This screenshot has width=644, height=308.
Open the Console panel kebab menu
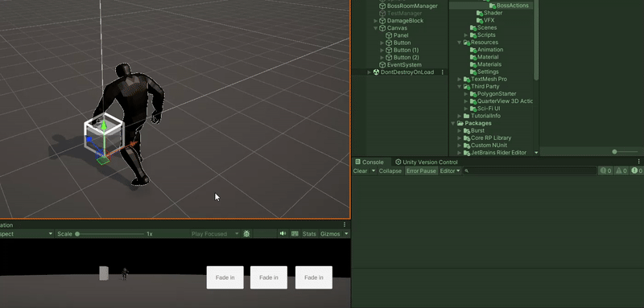coord(638,162)
